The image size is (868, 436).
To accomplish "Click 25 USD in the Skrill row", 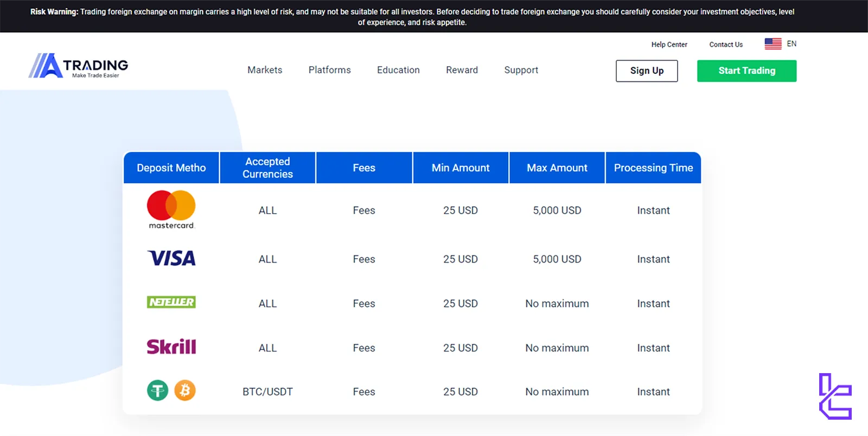I will coord(461,348).
